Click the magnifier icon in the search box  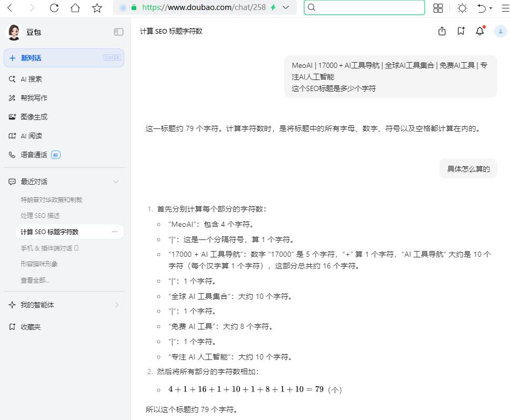pyautogui.click(x=312, y=7)
